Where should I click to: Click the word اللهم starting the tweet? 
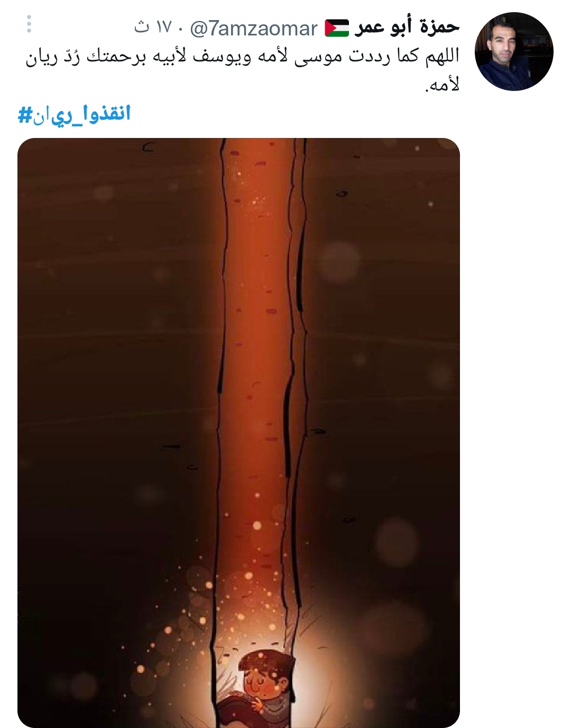click(442, 56)
